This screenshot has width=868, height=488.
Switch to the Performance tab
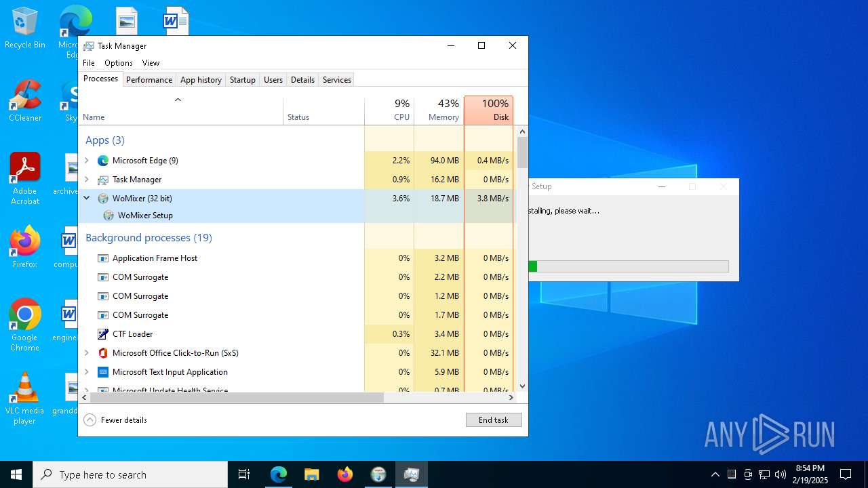click(149, 80)
